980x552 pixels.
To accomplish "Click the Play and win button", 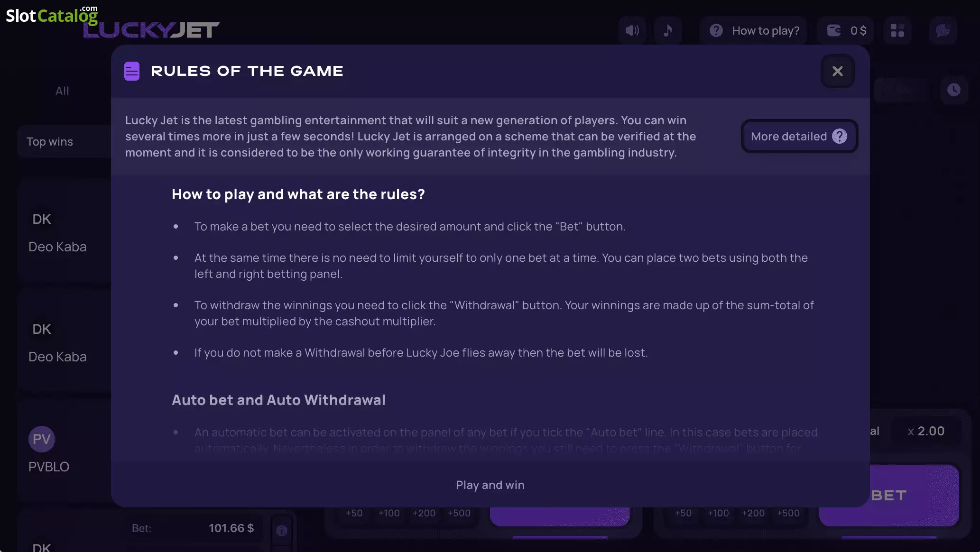I will tap(490, 485).
